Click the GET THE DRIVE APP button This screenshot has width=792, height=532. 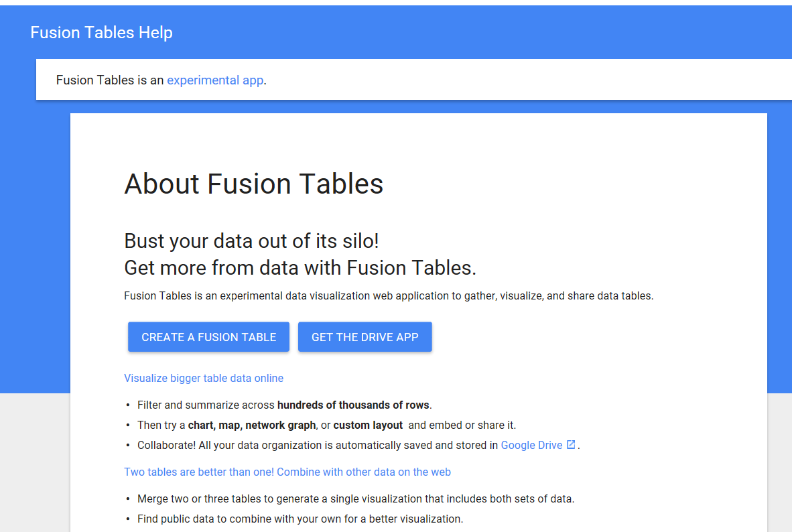(x=365, y=337)
